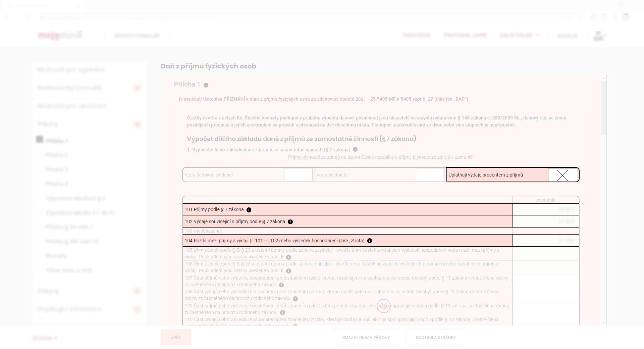Open info icon for row 108
This screenshot has width=644, height=349.
pyautogui.click(x=295, y=299)
